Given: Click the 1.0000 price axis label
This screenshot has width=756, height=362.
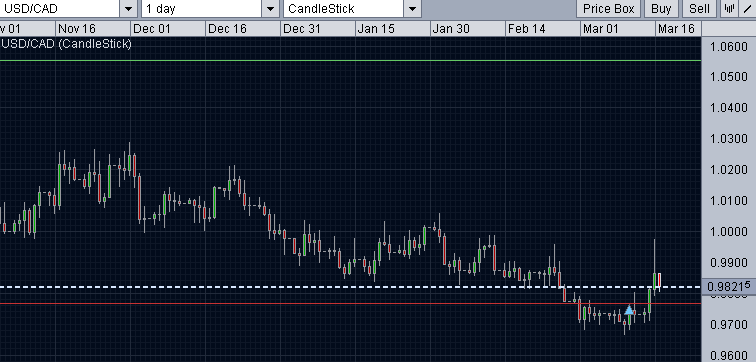Looking at the screenshot, I should pos(729,232).
